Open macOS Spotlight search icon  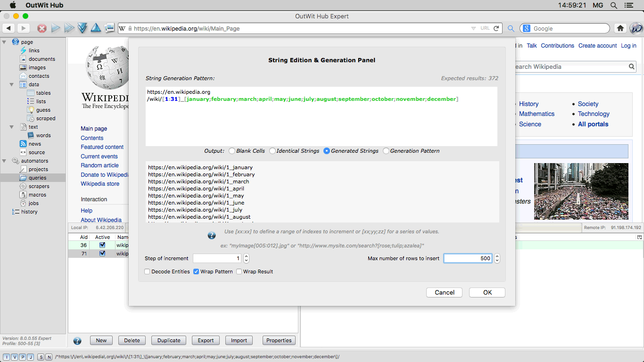(x=613, y=5)
